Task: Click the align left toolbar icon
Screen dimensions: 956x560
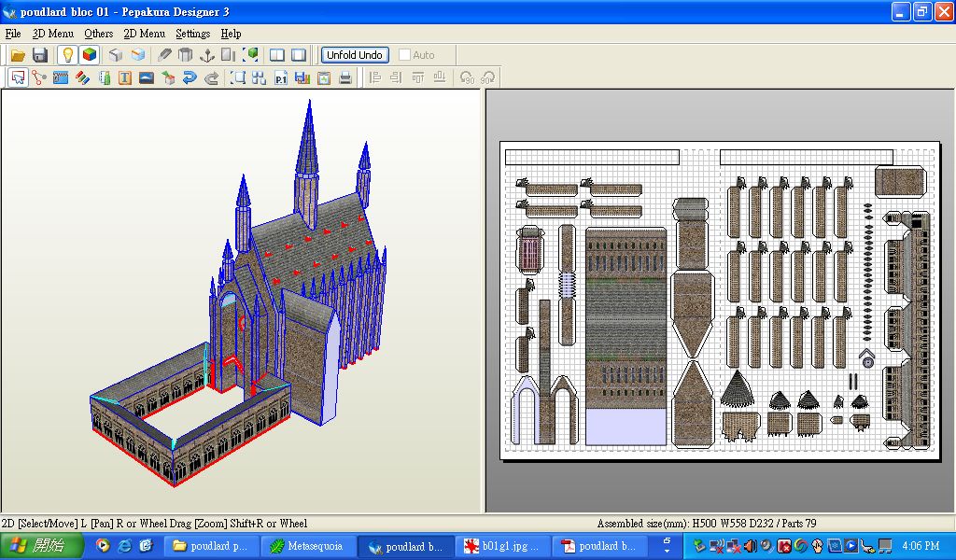Action: point(375,78)
